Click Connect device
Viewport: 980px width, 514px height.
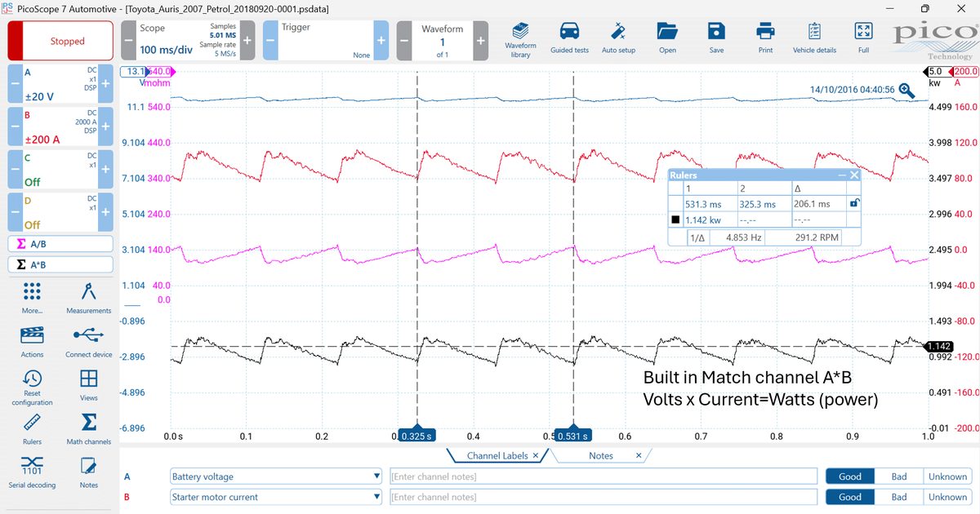pyautogui.click(x=88, y=342)
